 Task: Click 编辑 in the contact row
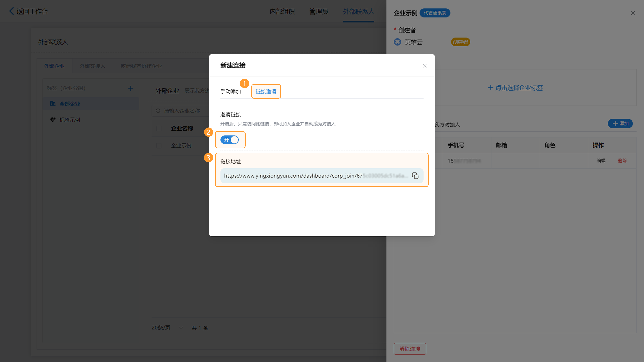coord(601,161)
